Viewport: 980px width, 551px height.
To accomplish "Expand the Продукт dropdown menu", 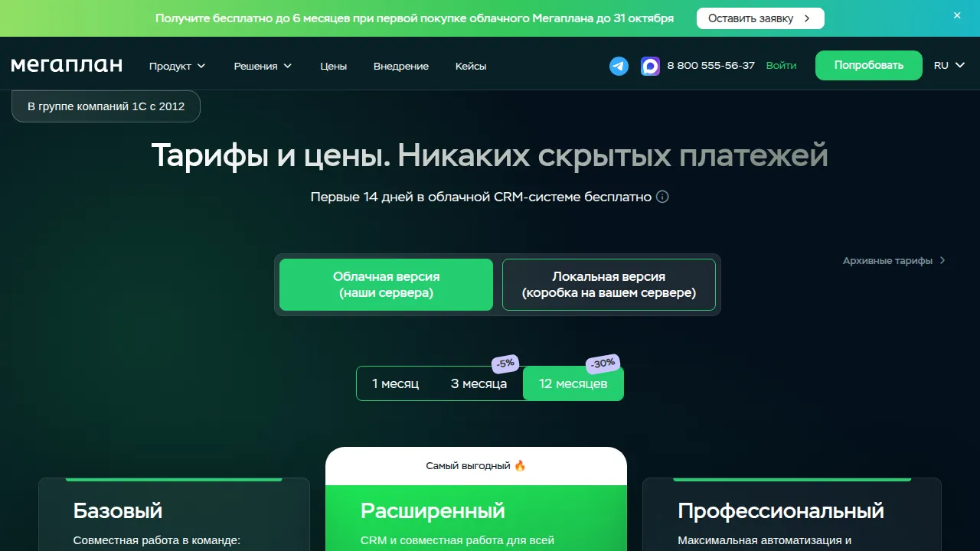I will pyautogui.click(x=178, y=66).
